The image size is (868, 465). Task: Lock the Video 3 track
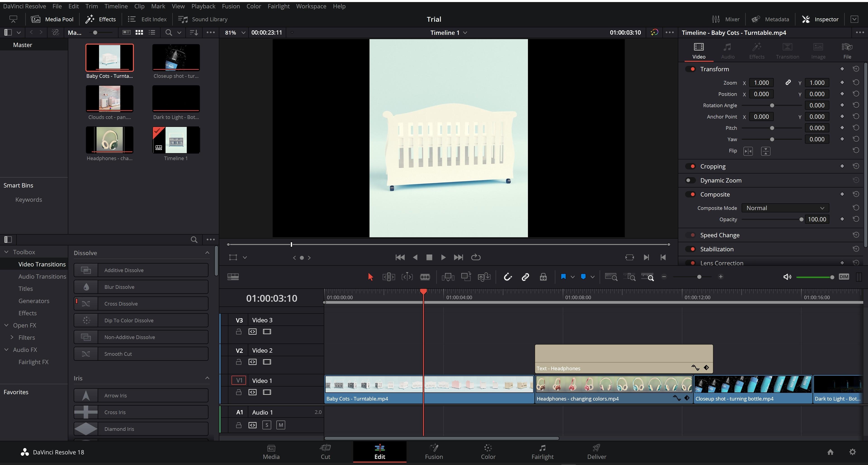(x=239, y=332)
